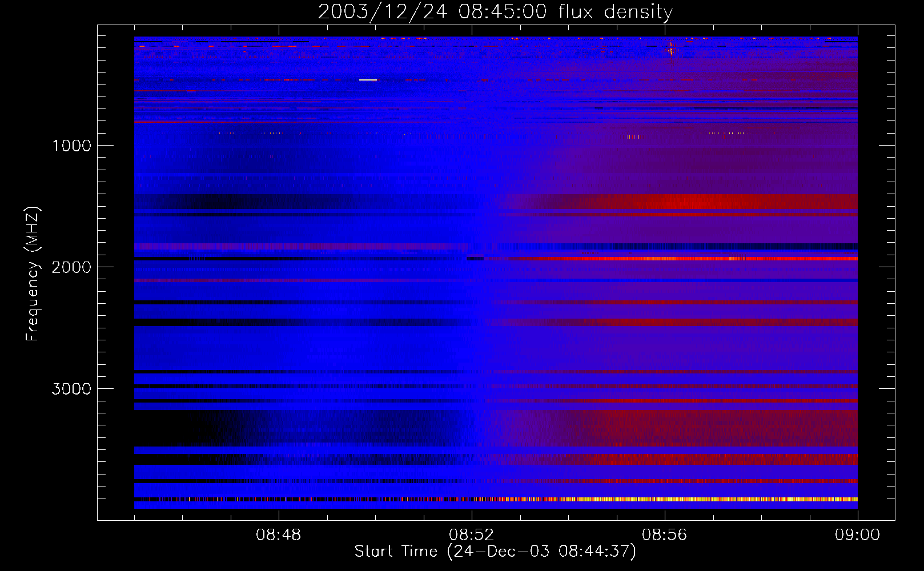The width and height of the screenshot is (924, 571).
Task: Click the 08:56 time axis label
Action: (x=664, y=535)
